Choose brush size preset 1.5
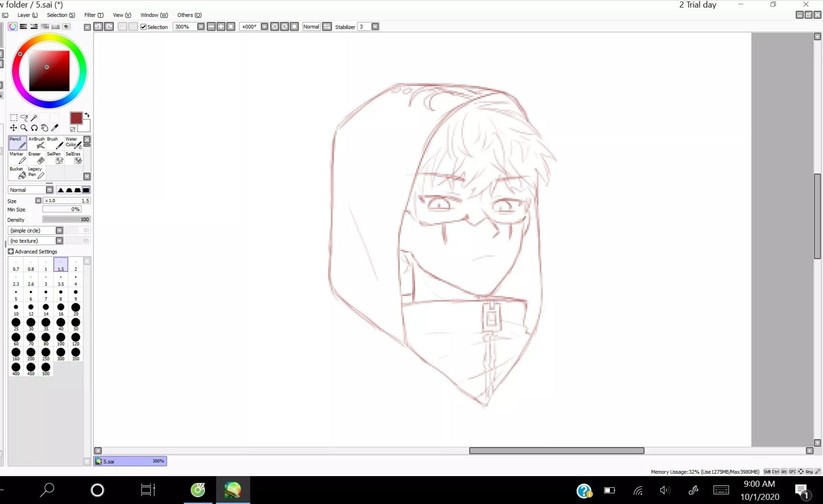 pyautogui.click(x=61, y=265)
